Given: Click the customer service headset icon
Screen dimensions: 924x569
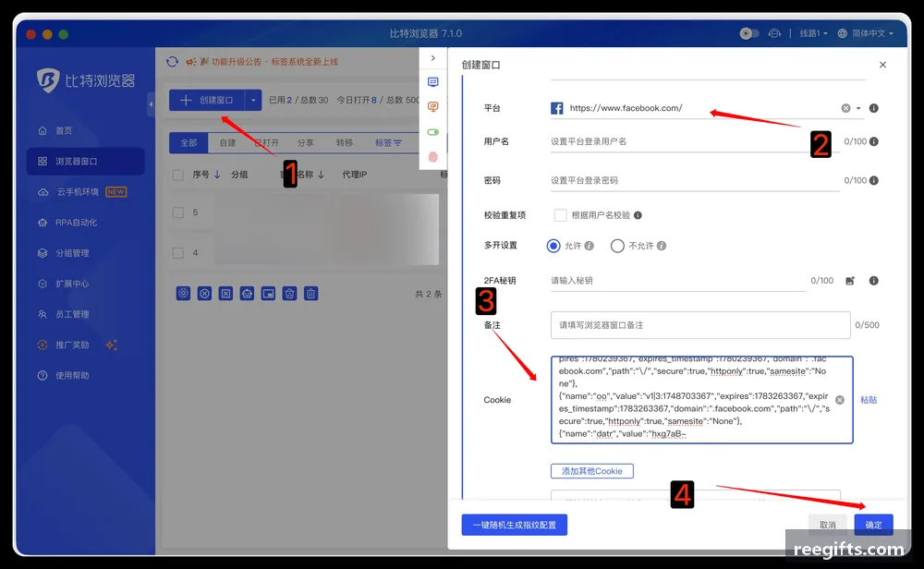Looking at the screenshot, I should tap(774, 33).
